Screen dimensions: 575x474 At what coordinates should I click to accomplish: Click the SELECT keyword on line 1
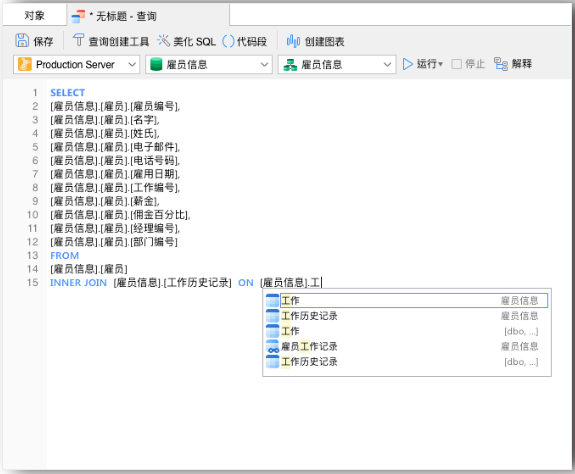click(67, 92)
